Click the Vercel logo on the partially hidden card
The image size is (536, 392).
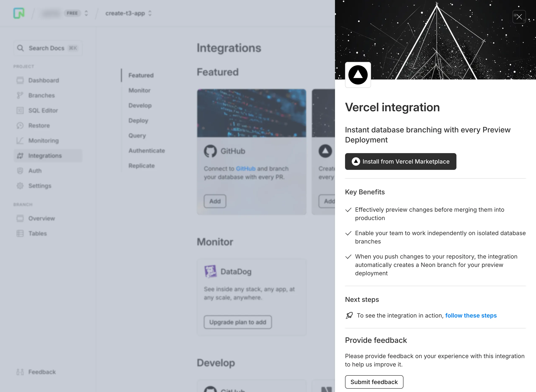coord(325,151)
